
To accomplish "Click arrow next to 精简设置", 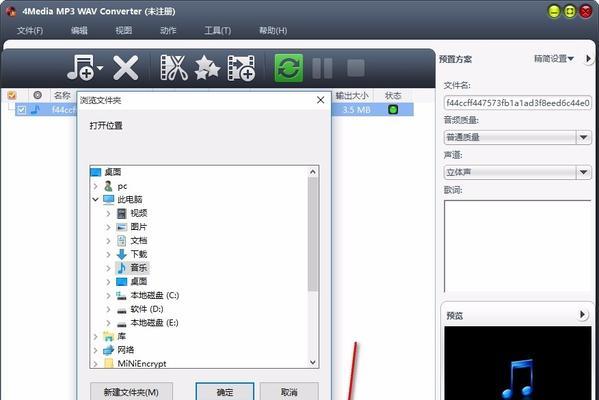I will point(588,59).
